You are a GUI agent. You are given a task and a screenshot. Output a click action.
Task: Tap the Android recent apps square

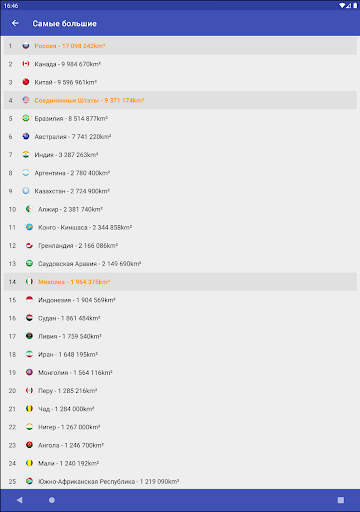point(341,500)
